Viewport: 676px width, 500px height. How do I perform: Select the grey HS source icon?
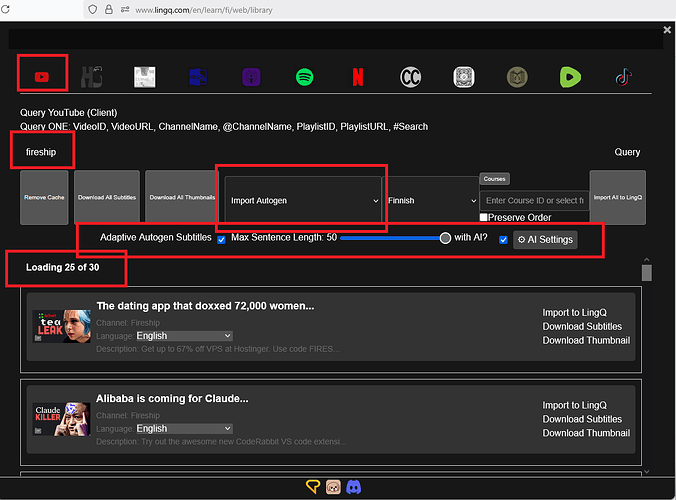coord(91,77)
